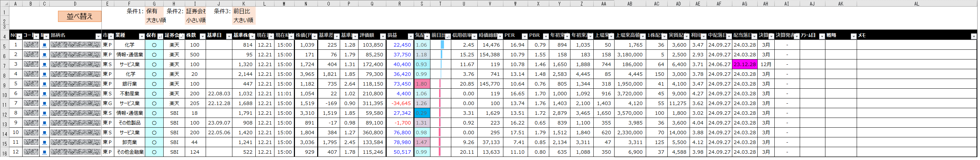Select the 条件1 key cell 保有
Screen dimensions: 980x160
point(155,11)
